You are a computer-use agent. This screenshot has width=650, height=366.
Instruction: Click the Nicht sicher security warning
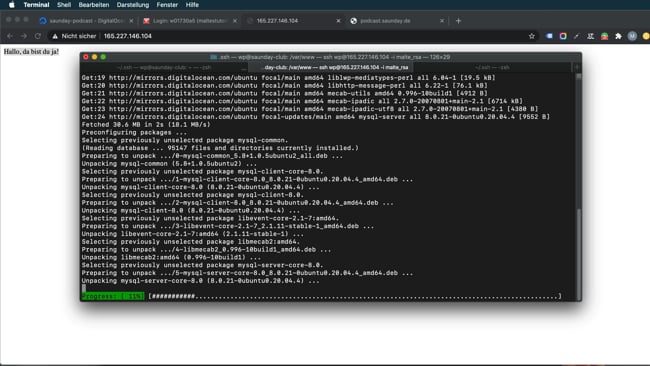[74, 36]
